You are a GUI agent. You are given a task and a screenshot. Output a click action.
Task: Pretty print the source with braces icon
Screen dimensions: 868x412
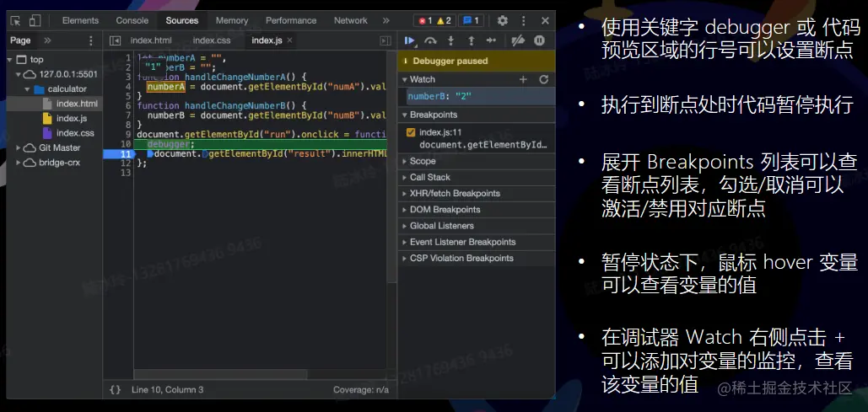click(115, 389)
